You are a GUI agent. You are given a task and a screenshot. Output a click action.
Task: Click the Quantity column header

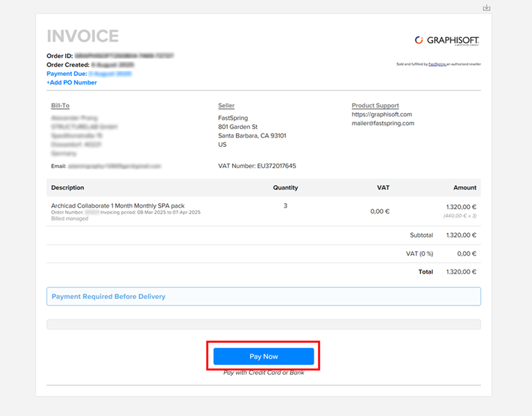click(285, 188)
